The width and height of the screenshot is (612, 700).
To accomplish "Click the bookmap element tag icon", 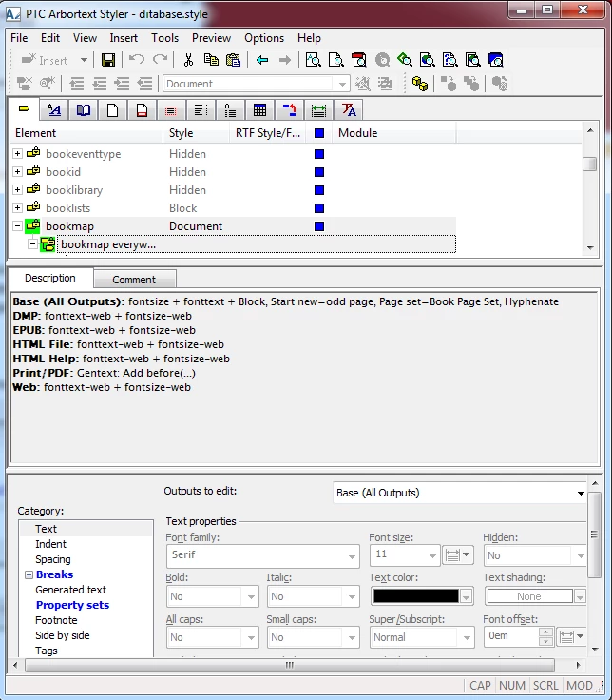I will pyautogui.click(x=32, y=226).
